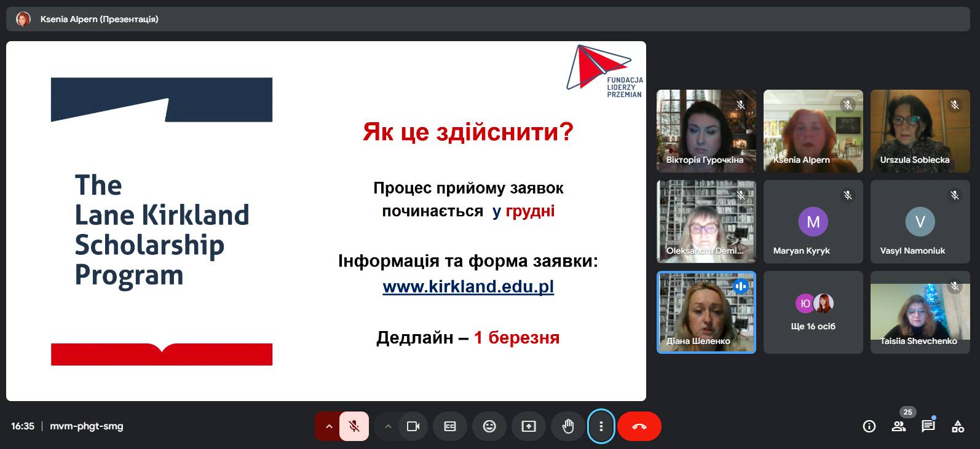
Task: Open more options three-dot menu
Action: [x=601, y=426]
